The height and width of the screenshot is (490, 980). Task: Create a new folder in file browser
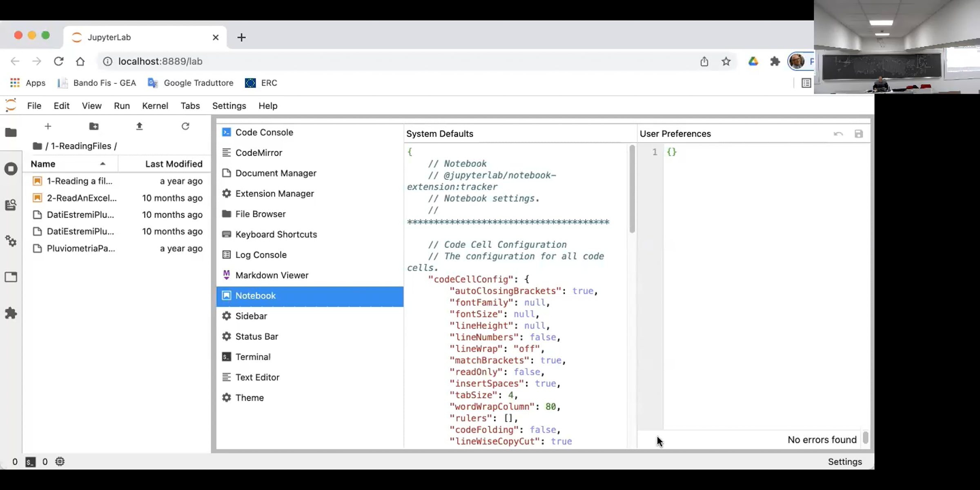[x=94, y=126]
